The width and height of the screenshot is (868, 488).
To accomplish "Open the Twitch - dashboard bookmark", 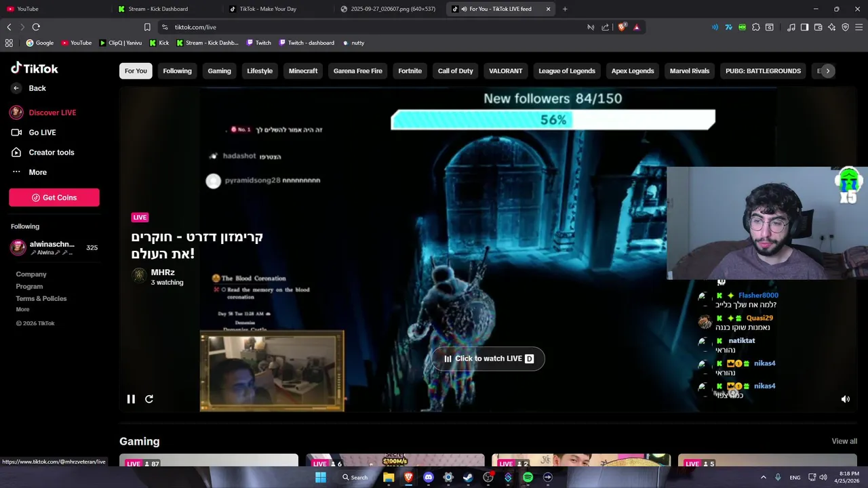I will coord(306,43).
